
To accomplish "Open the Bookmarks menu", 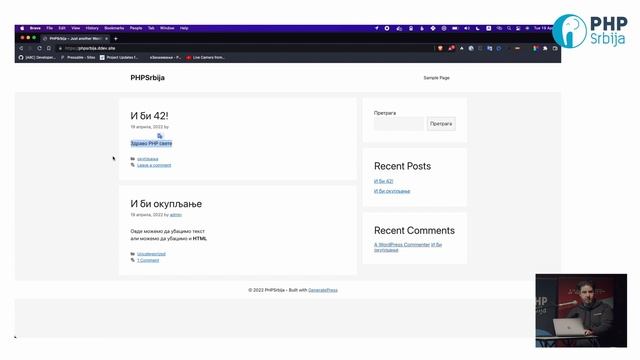I will click(114, 28).
